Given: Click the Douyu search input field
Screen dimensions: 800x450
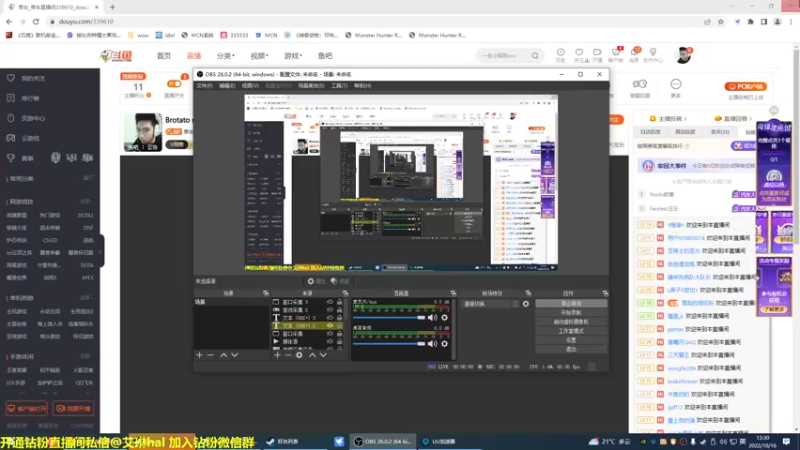Looking at the screenshot, I should pyautogui.click(x=503, y=56).
